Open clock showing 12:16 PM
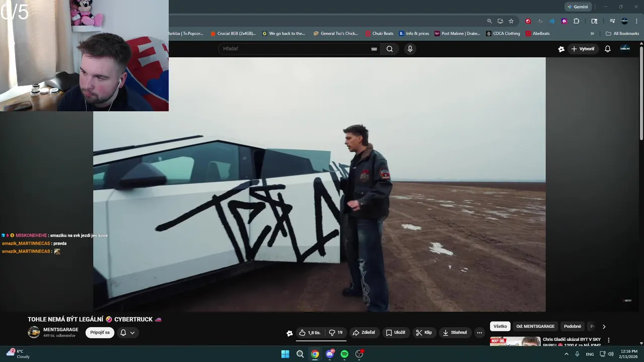The width and height of the screenshot is (644, 362). (x=629, y=354)
